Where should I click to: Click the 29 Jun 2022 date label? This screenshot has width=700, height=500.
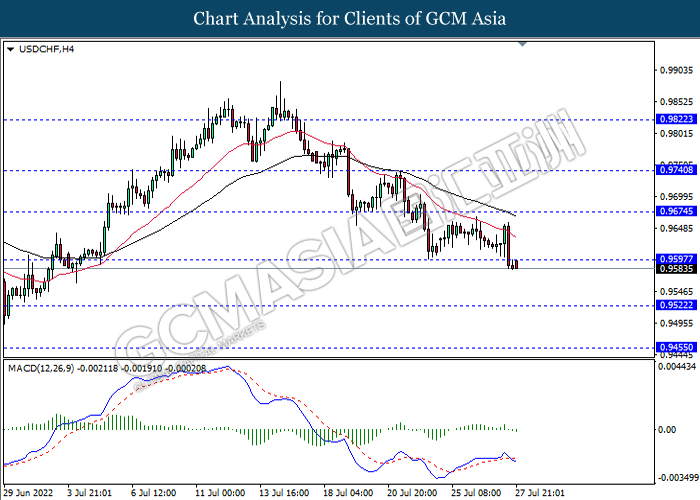click(x=29, y=493)
